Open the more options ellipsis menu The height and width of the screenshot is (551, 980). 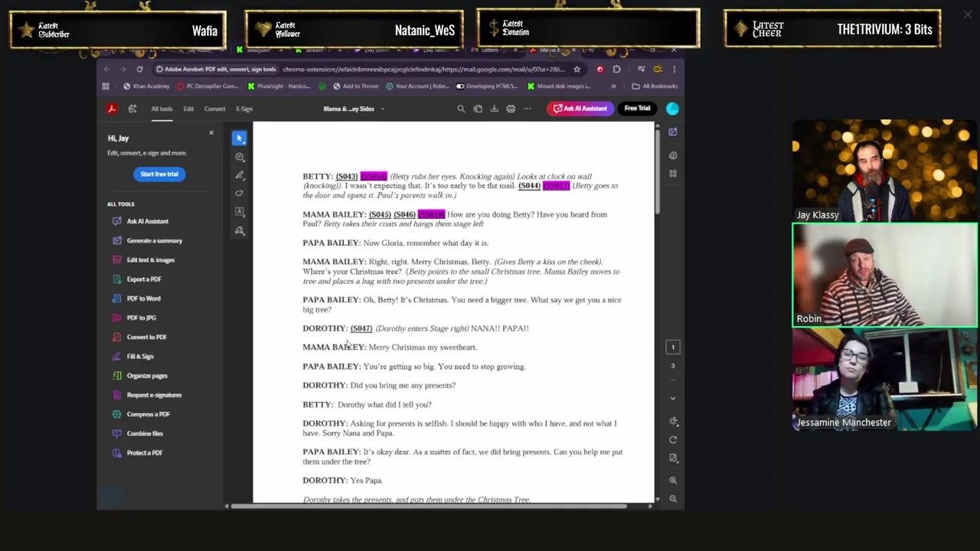coord(528,109)
